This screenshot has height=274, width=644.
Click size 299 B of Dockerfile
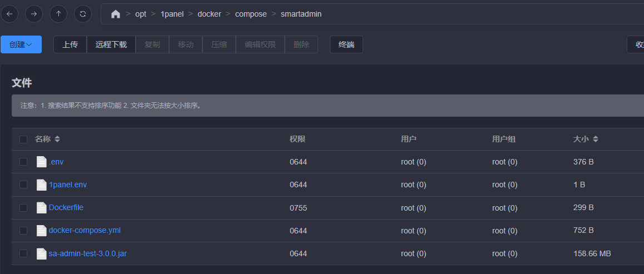pyautogui.click(x=583, y=208)
